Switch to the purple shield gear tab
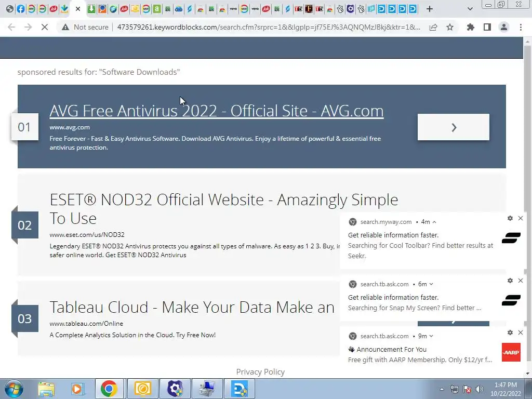The width and height of the screenshot is (532, 399). [351, 9]
